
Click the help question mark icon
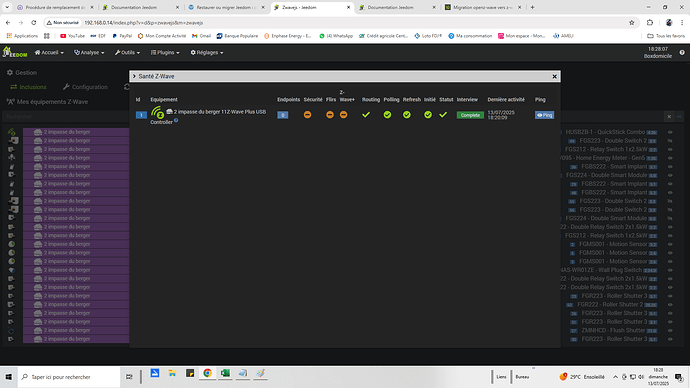682,52
